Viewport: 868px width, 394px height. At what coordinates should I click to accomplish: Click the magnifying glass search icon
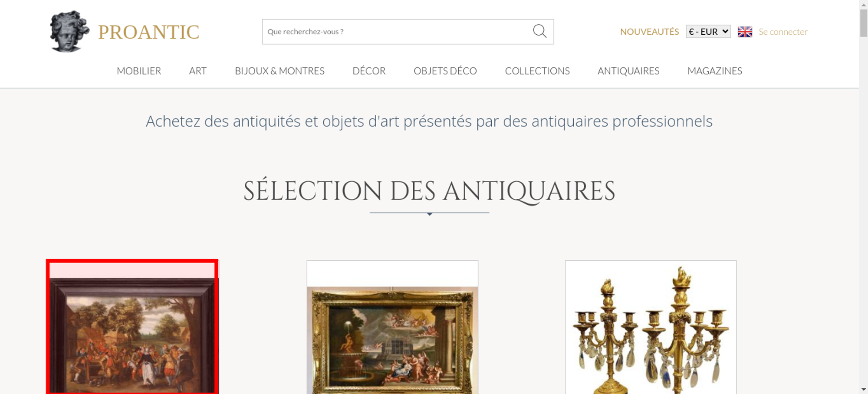click(x=539, y=31)
